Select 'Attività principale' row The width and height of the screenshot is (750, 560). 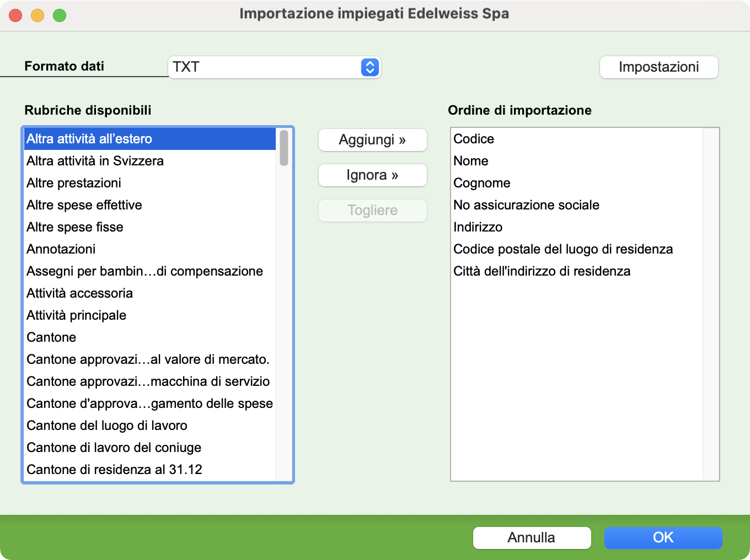[x=150, y=315]
